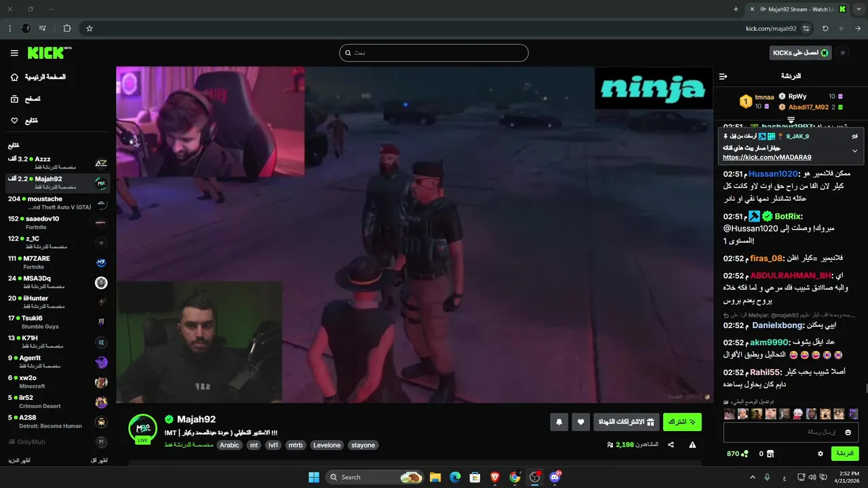
Task: Open the chat shop icon showing 0
Action: 766,453
